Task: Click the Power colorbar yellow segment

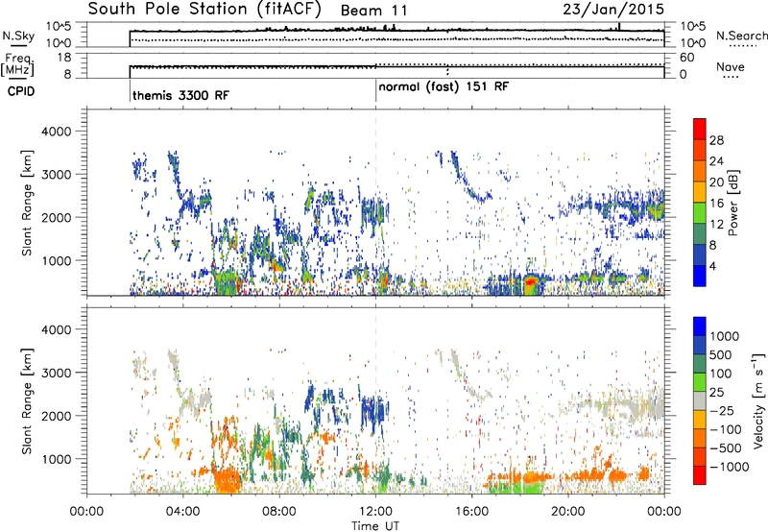Action: coord(700,191)
